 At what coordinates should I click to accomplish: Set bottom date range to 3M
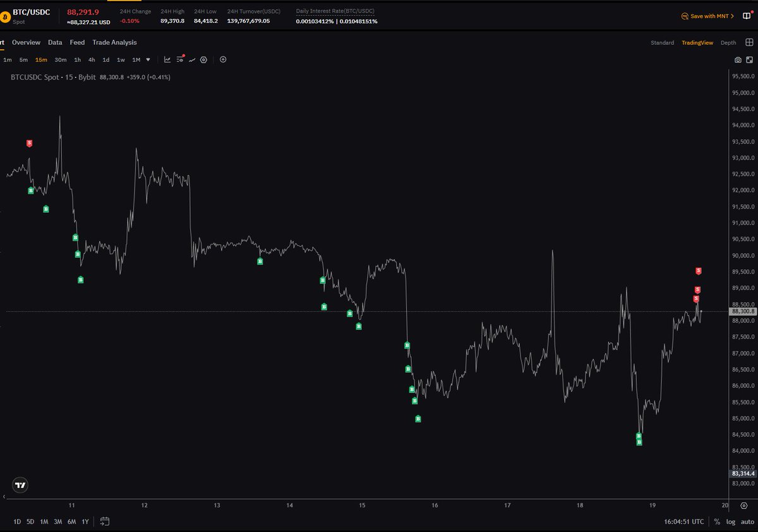57,522
